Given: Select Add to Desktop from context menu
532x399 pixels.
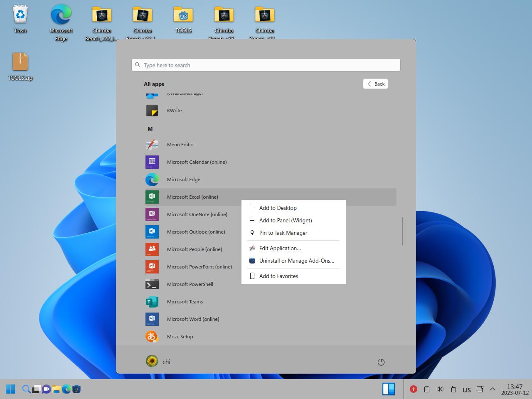Looking at the screenshot, I should pos(278,208).
